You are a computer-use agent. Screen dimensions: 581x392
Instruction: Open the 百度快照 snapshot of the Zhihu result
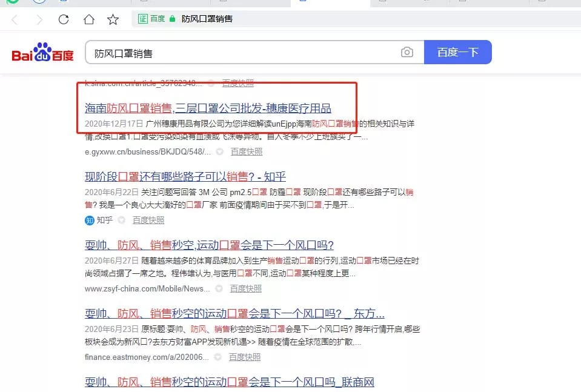coord(148,221)
